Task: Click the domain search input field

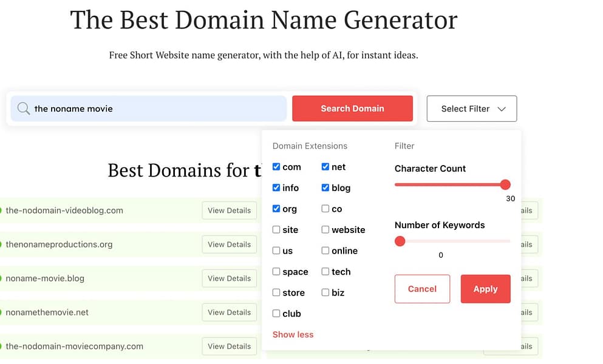Action: coord(158,109)
